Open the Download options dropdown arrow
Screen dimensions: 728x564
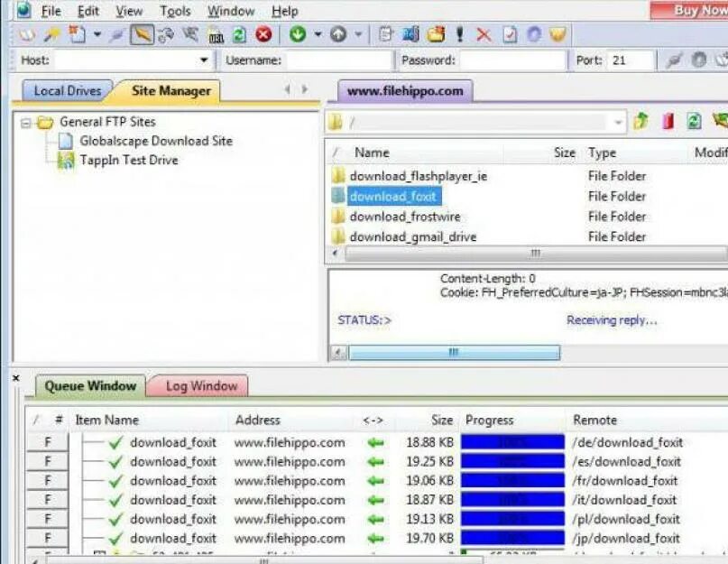(318, 34)
